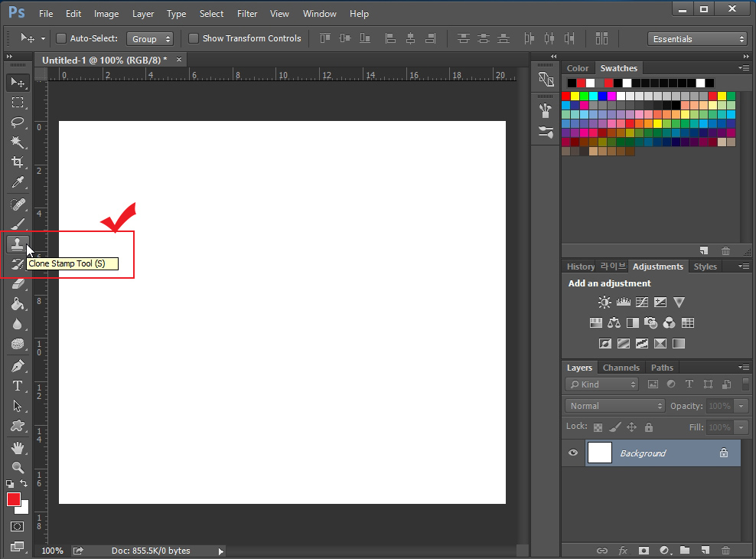
Task: Switch to the Paths tab
Action: [x=662, y=368]
